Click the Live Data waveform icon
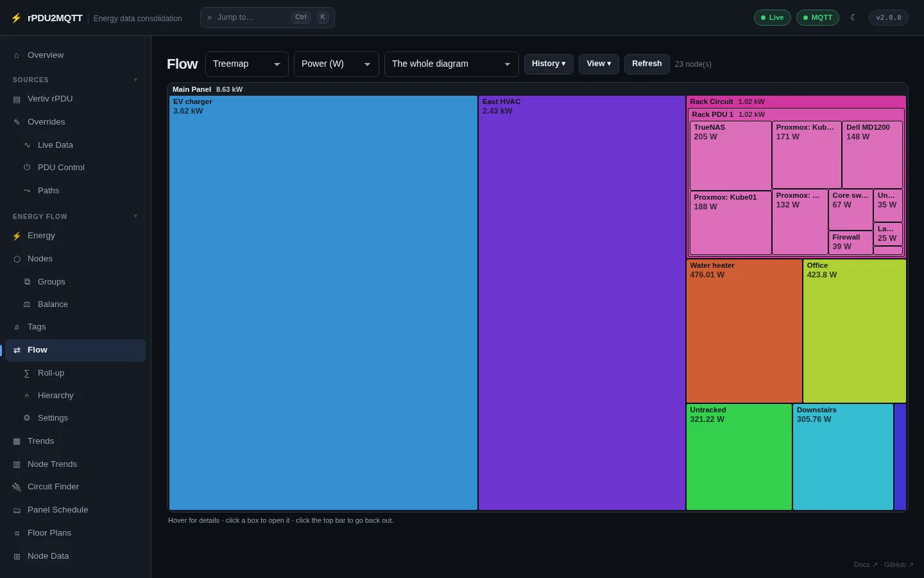924x578 pixels. tap(27, 145)
